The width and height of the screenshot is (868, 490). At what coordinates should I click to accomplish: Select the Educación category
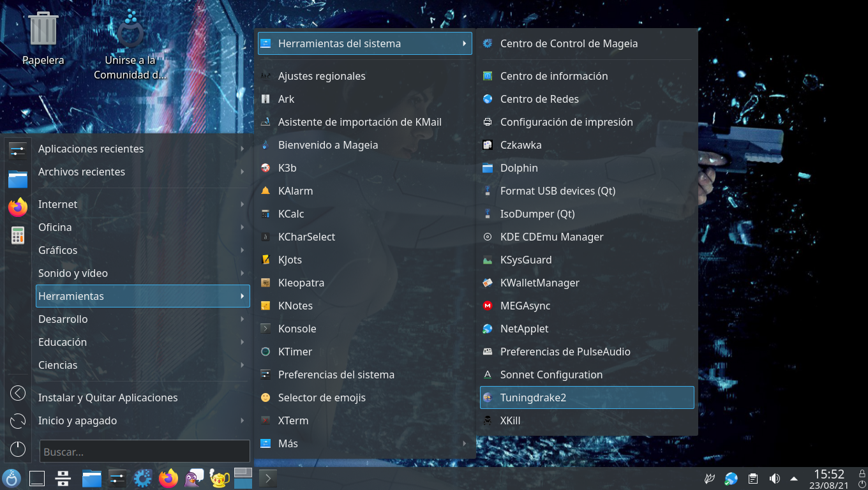click(143, 342)
